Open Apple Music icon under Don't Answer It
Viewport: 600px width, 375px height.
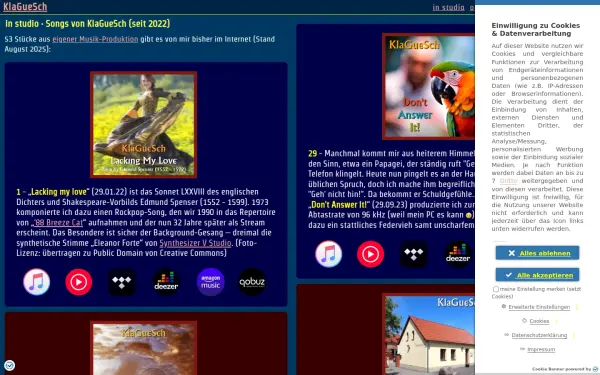pos(328,254)
